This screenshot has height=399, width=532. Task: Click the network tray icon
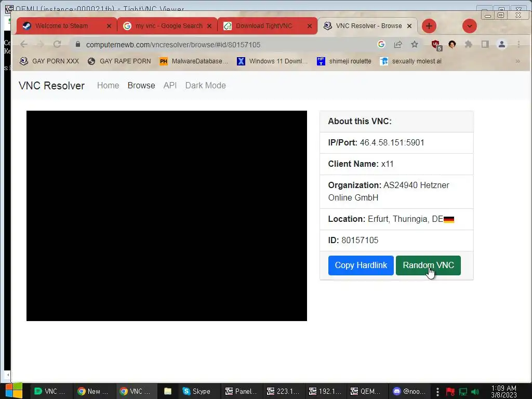(x=463, y=392)
